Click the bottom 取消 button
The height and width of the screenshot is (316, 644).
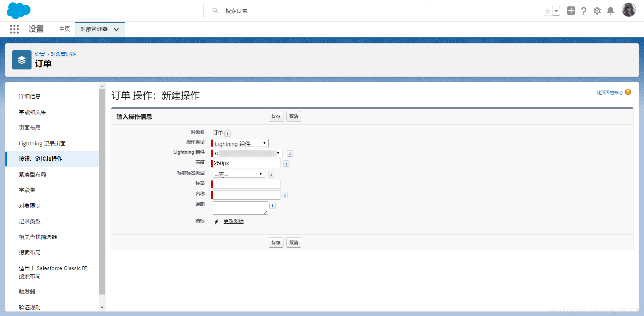click(x=294, y=243)
